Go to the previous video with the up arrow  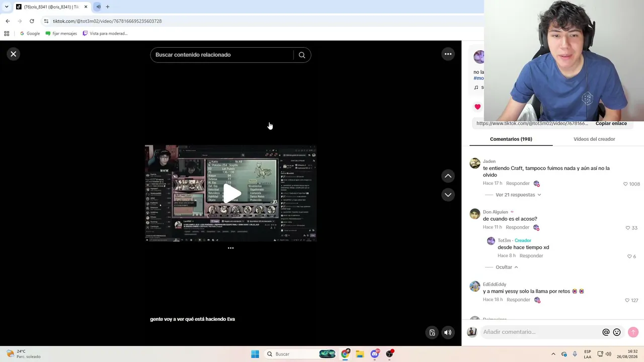[448, 176]
